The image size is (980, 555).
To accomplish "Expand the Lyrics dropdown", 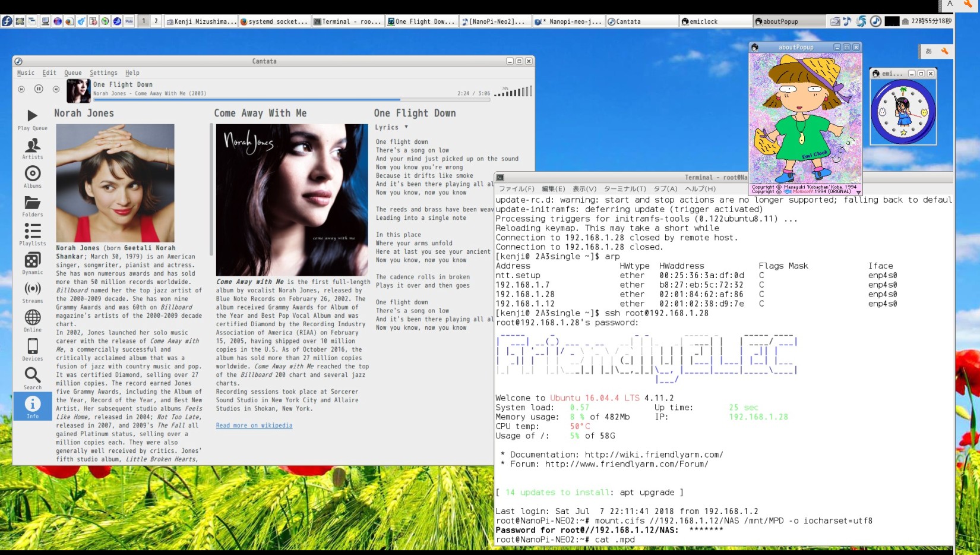I will [x=391, y=127].
